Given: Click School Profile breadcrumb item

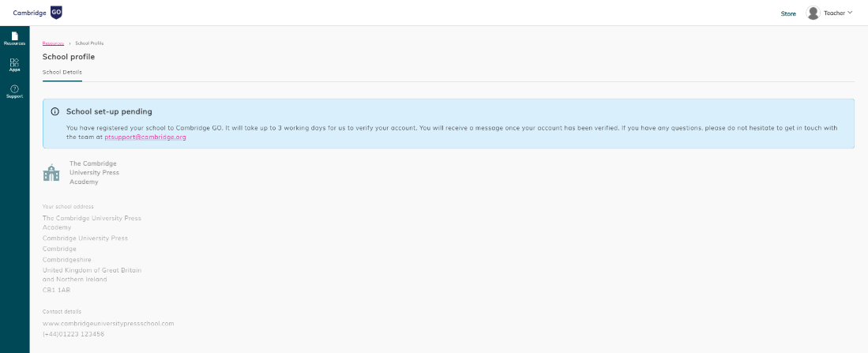Looking at the screenshot, I should pos(89,43).
